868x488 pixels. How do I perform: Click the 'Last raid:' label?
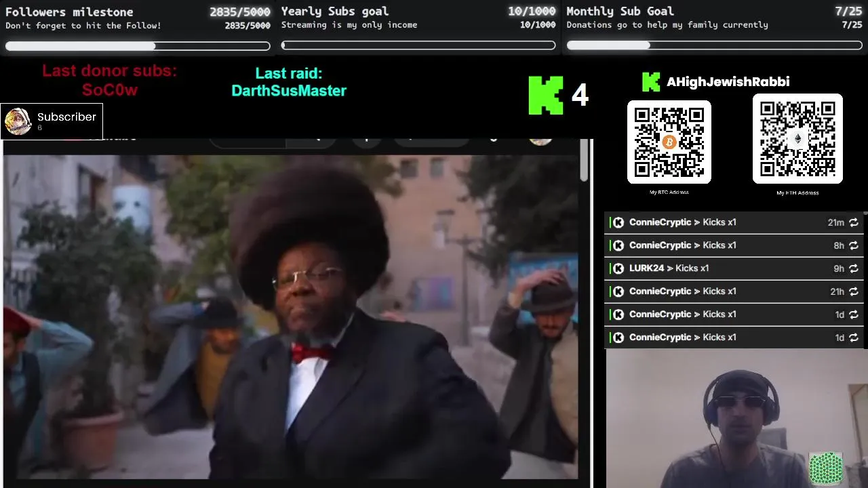tap(289, 73)
